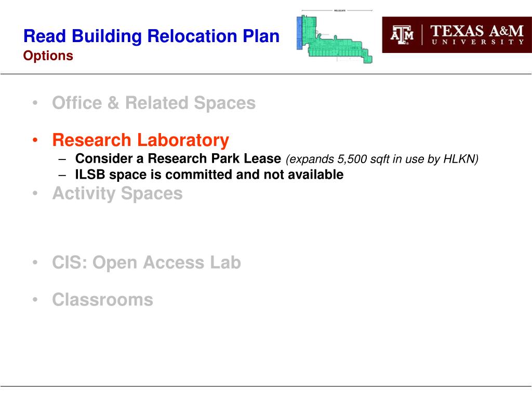Image resolution: width=532 pixels, height=399 pixels.
Task: Click the Texas A&M University logo
Action: 457,35
